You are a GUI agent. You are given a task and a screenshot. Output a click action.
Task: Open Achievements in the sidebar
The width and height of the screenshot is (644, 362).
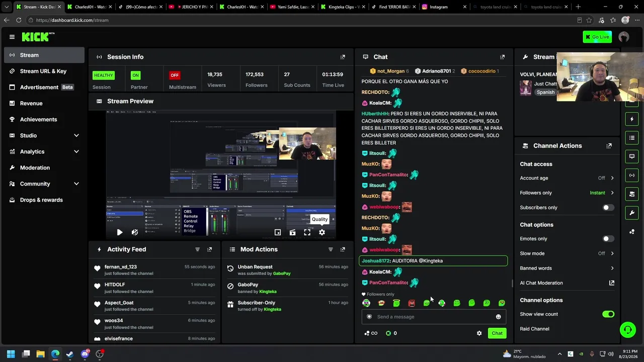tap(44, 119)
